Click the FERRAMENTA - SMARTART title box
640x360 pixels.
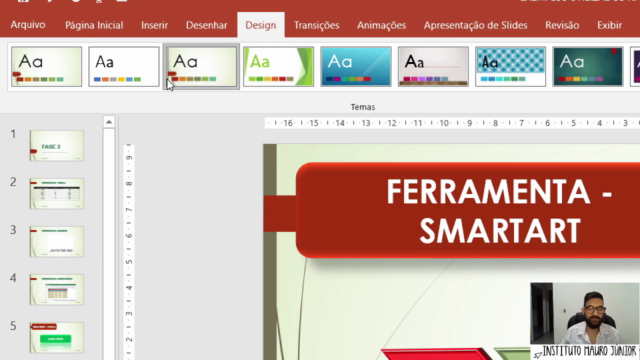click(468, 210)
